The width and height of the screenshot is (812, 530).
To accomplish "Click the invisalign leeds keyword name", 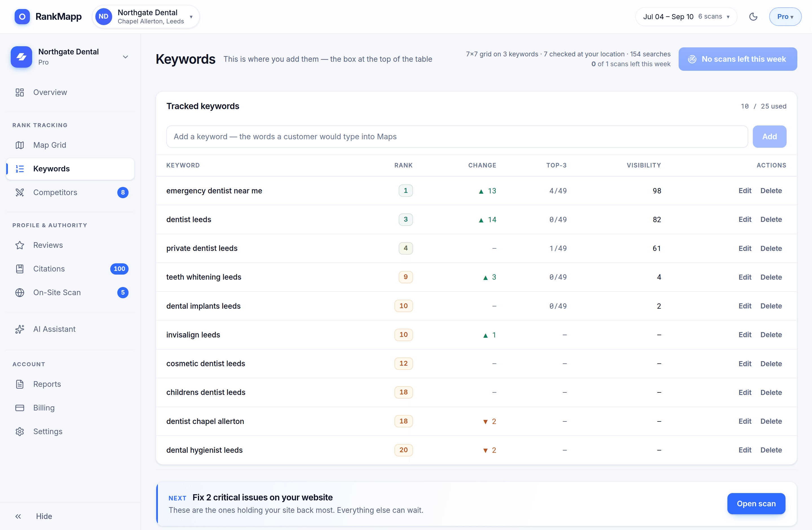I will click(193, 335).
